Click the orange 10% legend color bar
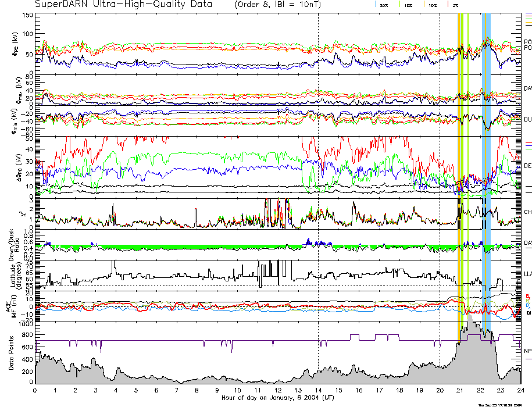This screenshot has height=407, width=532. (424, 5)
